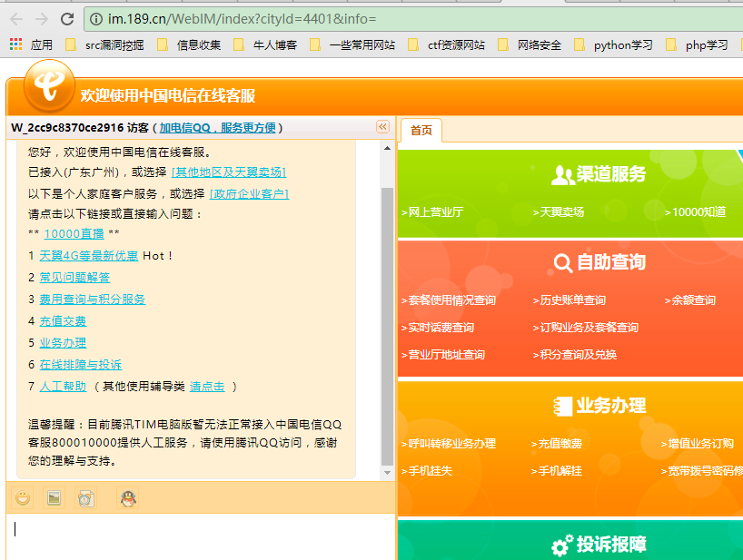743x560 pixels.
Task: Click the chat scrollbar thumb
Action: (x=387, y=327)
